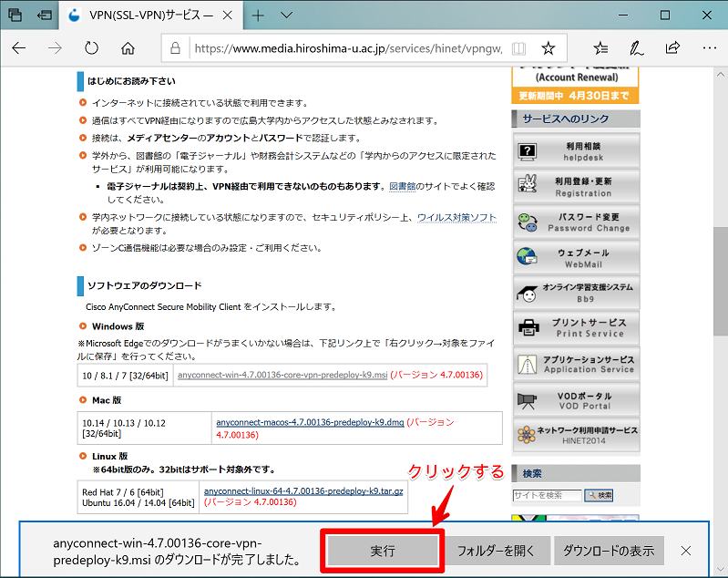Reload the page with the refresh icon
The height and width of the screenshot is (578, 728).
(x=91, y=47)
